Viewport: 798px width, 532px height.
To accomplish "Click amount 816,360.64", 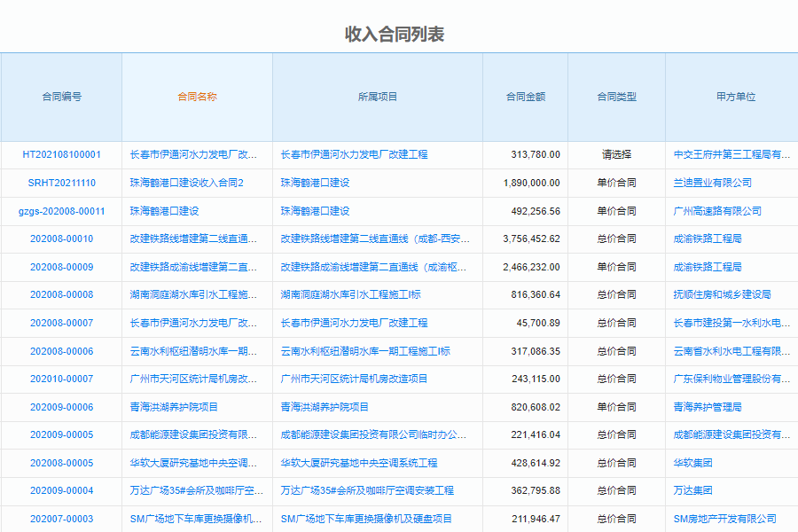I will pos(536,294).
